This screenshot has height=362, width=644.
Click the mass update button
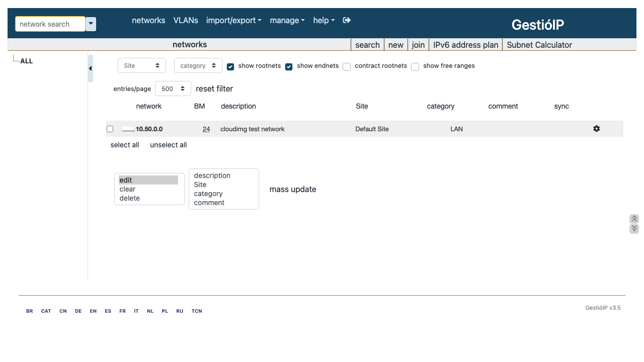pos(293,189)
